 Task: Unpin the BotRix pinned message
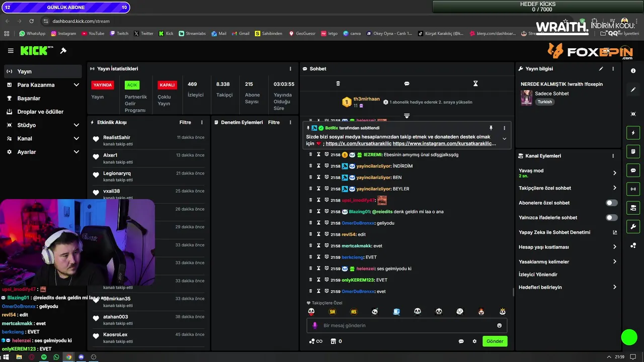(x=491, y=128)
